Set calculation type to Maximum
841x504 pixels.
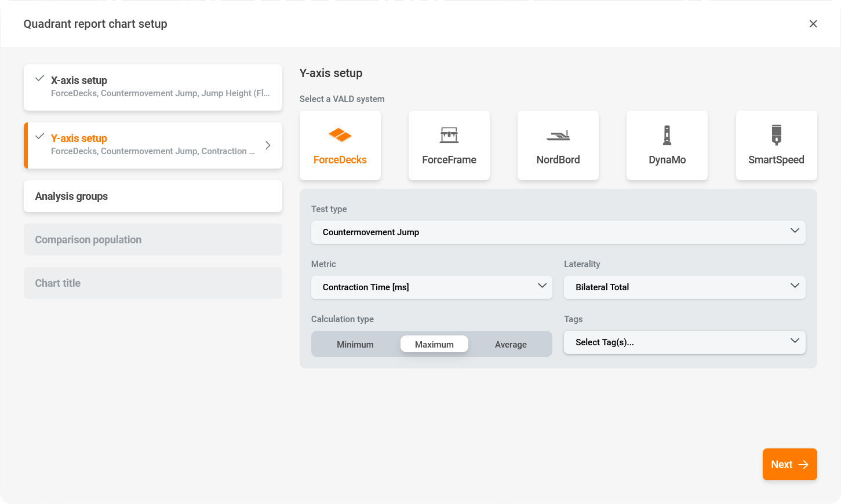click(x=434, y=344)
